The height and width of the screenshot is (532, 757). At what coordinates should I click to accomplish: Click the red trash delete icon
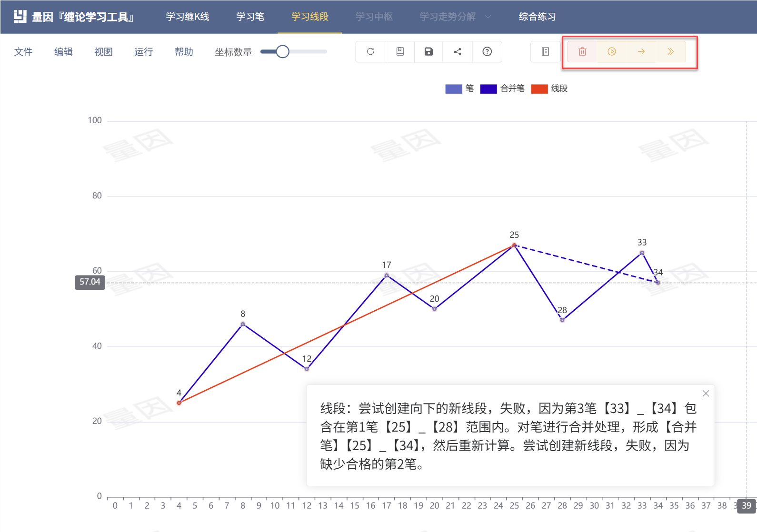582,51
